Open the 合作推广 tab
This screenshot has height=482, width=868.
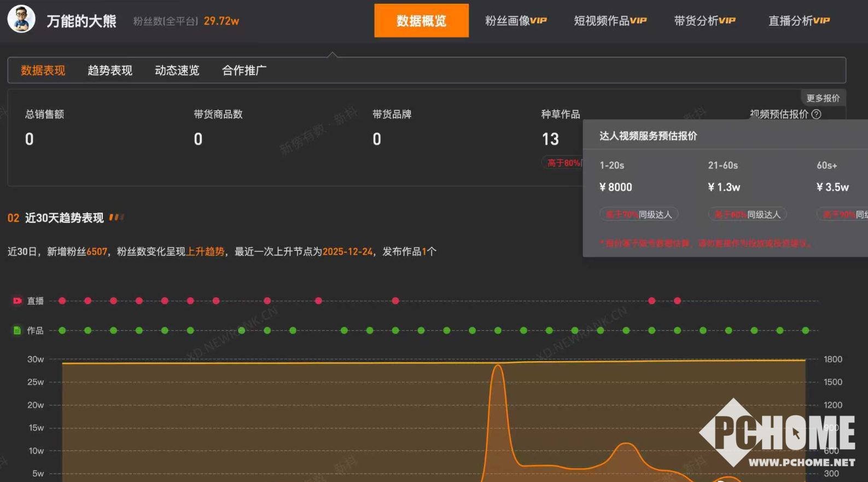pos(244,70)
